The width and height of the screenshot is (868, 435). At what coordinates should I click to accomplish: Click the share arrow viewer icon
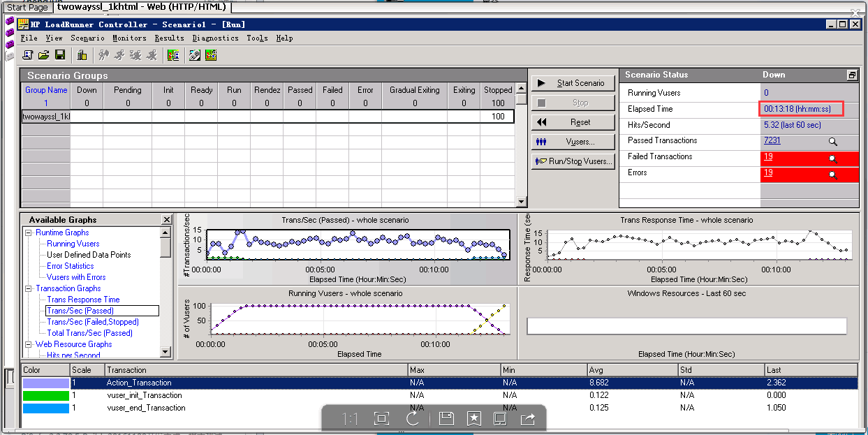pos(528,418)
